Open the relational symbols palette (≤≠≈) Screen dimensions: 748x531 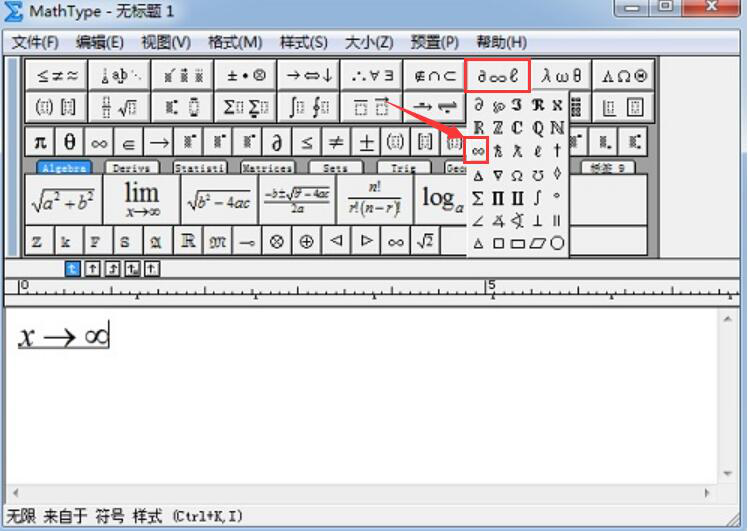pos(56,75)
